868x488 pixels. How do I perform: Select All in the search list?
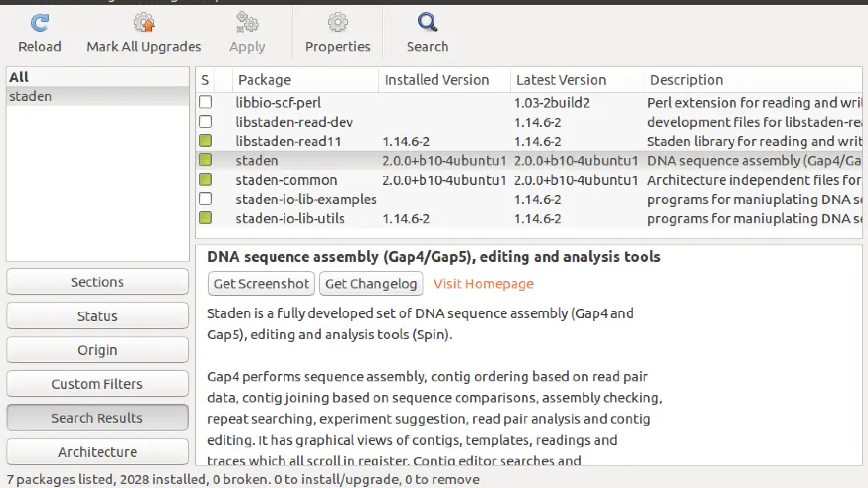coord(97,77)
